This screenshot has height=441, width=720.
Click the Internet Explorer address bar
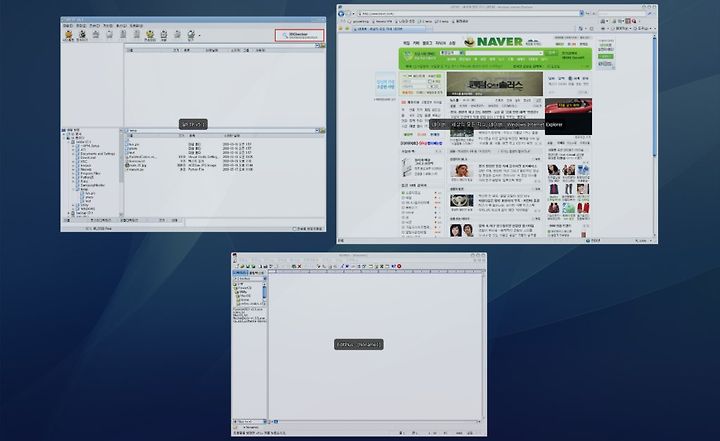click(x=470, y=13)
